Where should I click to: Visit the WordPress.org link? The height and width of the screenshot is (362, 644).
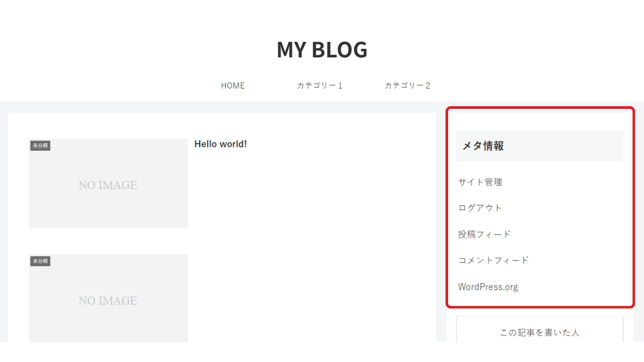pos(488,287)
